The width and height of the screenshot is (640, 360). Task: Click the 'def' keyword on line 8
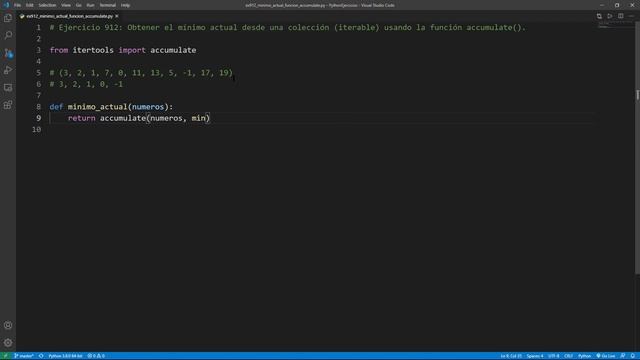(x=56, y=107)
